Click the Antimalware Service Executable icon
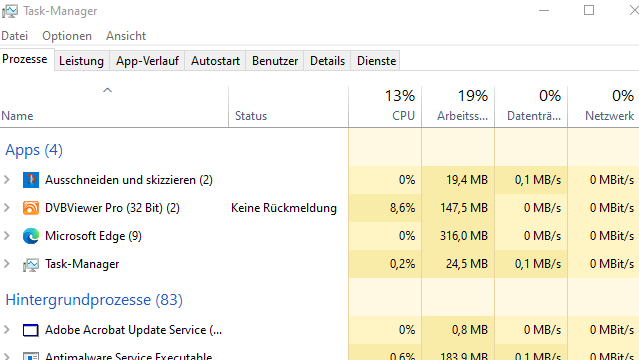 pos(31,356)
